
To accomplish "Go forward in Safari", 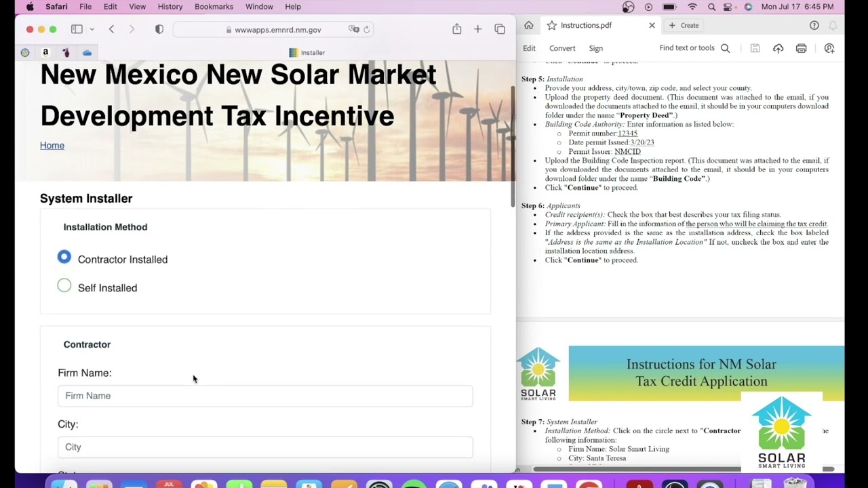I will [x=132, y=29].
